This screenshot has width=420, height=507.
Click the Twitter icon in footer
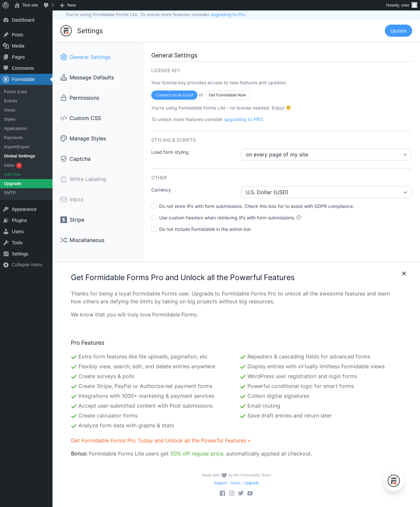[x=241, y=493]
